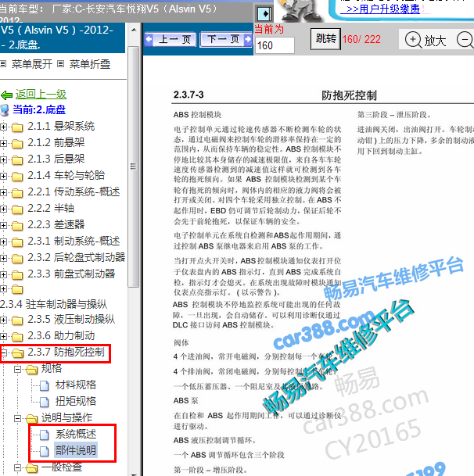
Task: Collapse the 2.3.7 防抱死控制 node
Action: tap(4, 353)
